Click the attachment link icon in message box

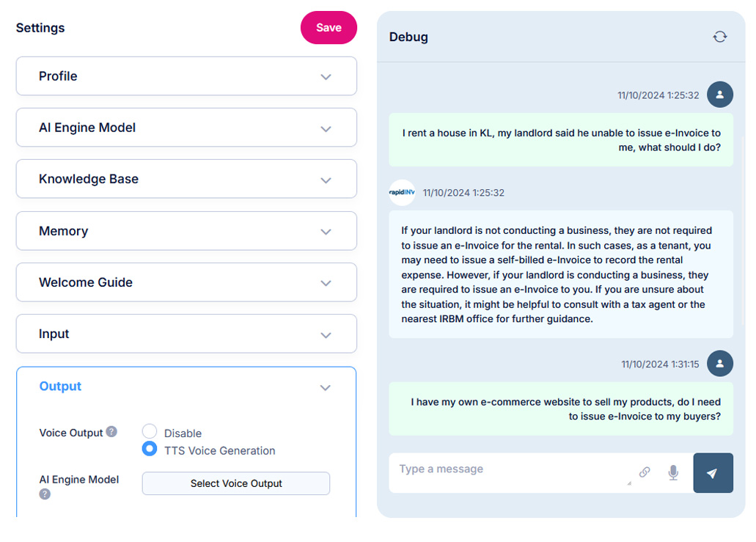tap(645, 472)
